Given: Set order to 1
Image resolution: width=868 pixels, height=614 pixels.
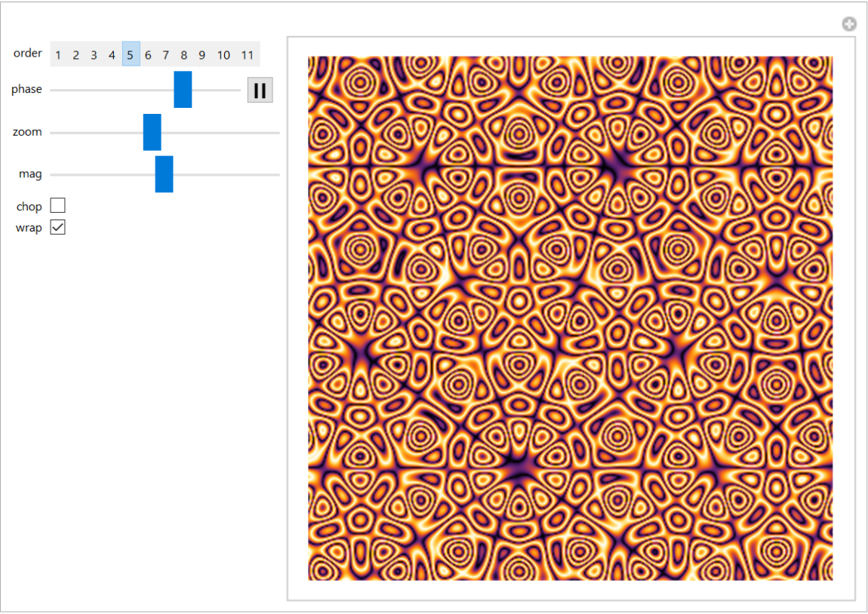Looking at the screenshot, I should 58,55.
